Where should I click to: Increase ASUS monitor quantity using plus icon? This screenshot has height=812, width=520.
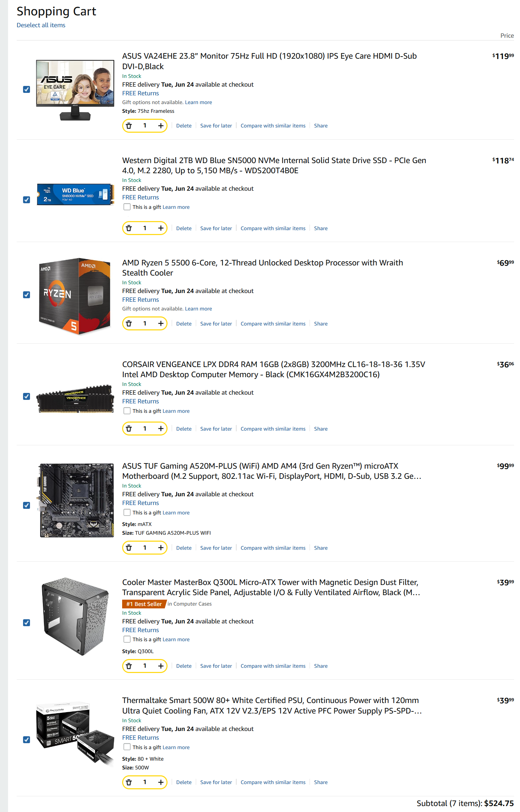(x=161, y=126)
